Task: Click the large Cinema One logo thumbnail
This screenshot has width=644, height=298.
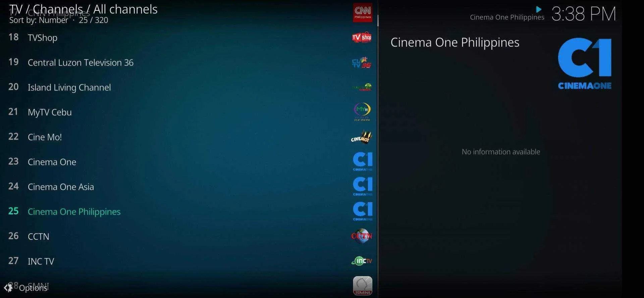Action: tap(585, 63)
